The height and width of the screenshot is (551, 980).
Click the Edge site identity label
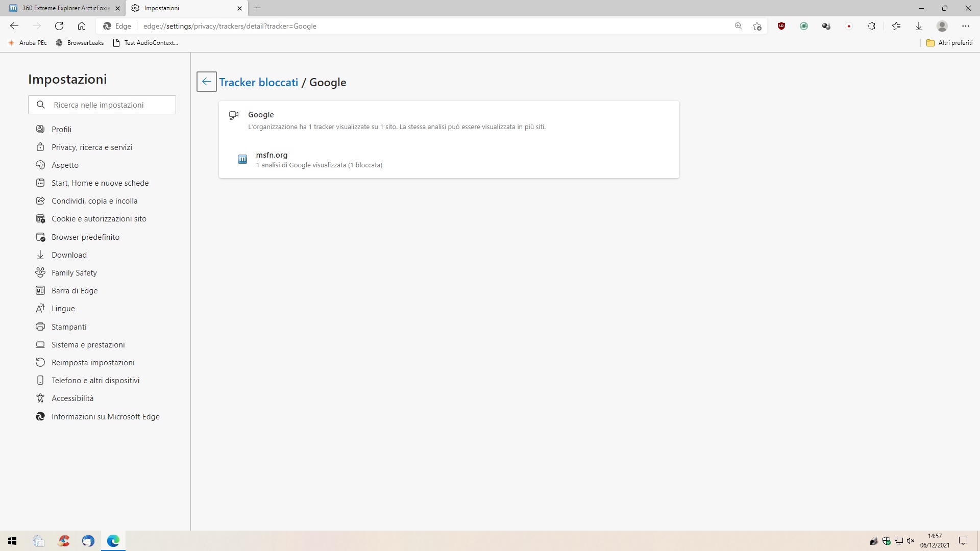[x=117, y=26]
